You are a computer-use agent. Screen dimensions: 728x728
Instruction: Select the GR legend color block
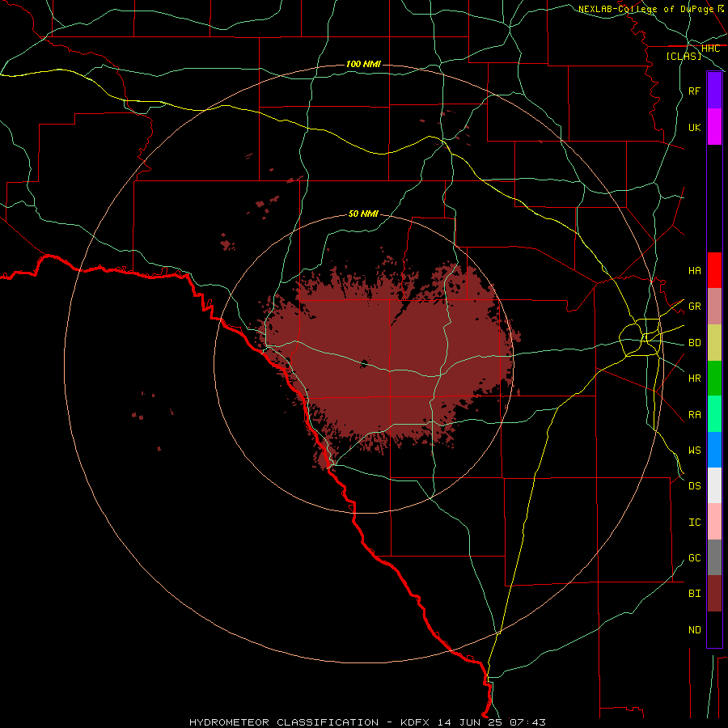714,307
